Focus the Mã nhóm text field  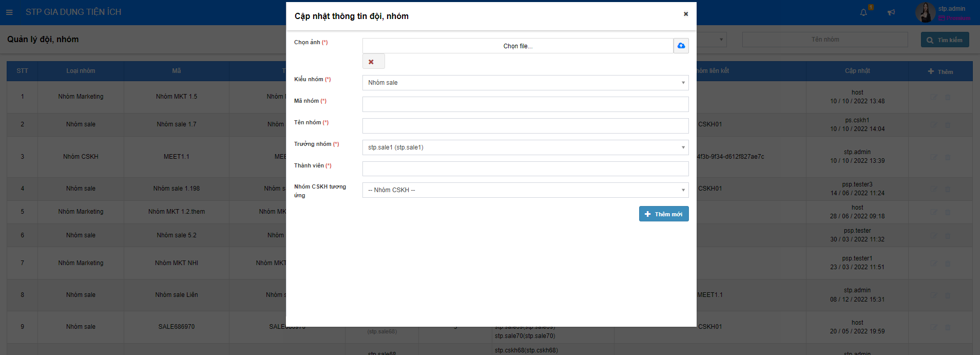(x=525, y=104)
